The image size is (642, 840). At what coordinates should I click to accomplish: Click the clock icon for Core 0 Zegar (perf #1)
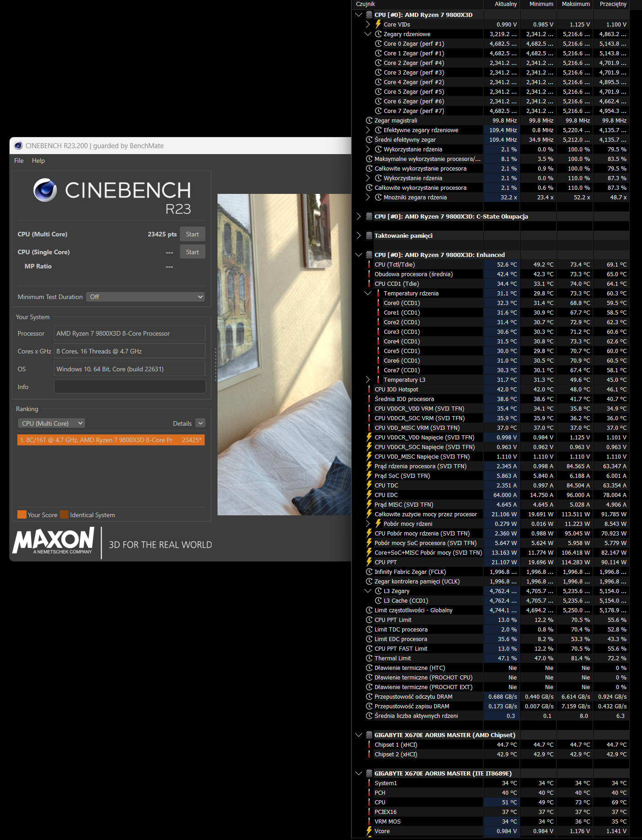tap(378, 43)
